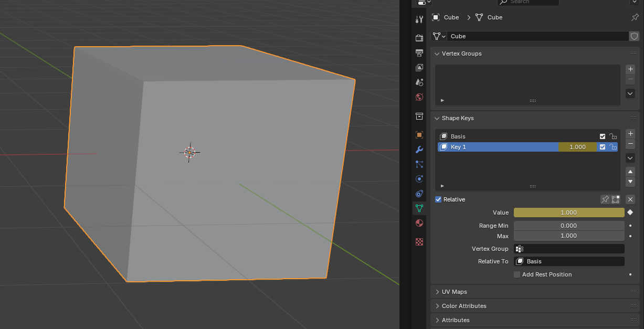Enable the Add Rest Position checkbox

(517, 274)
